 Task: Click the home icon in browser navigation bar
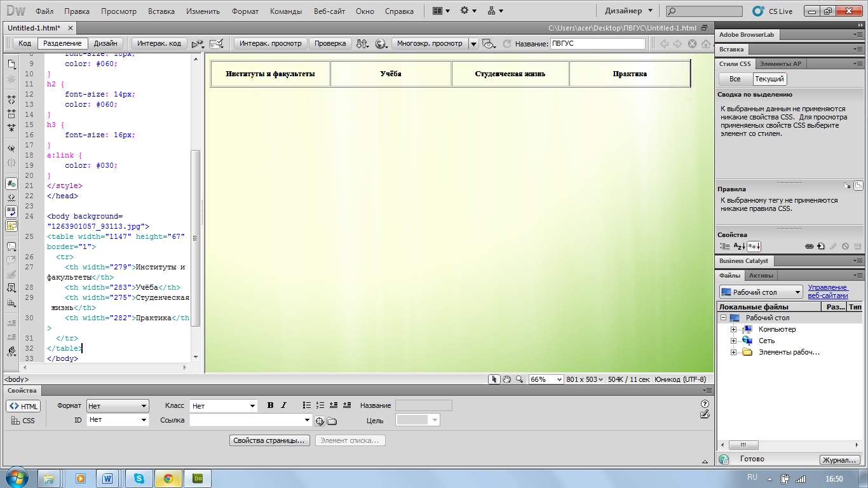[x=706, y=44]
